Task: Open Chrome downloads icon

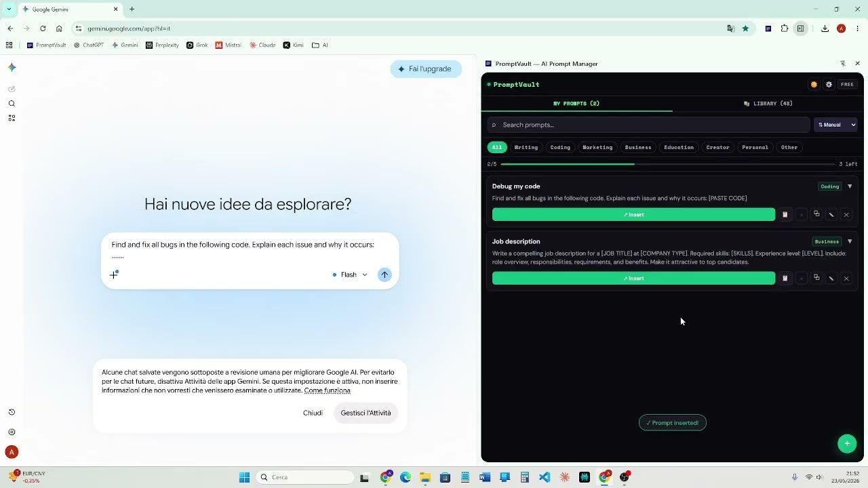Action: 825,28
